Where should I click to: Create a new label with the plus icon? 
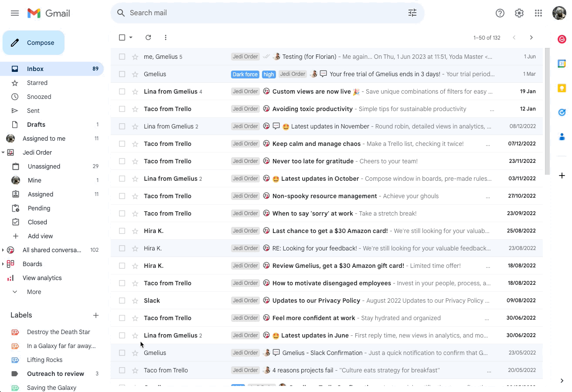click(96, 315)
